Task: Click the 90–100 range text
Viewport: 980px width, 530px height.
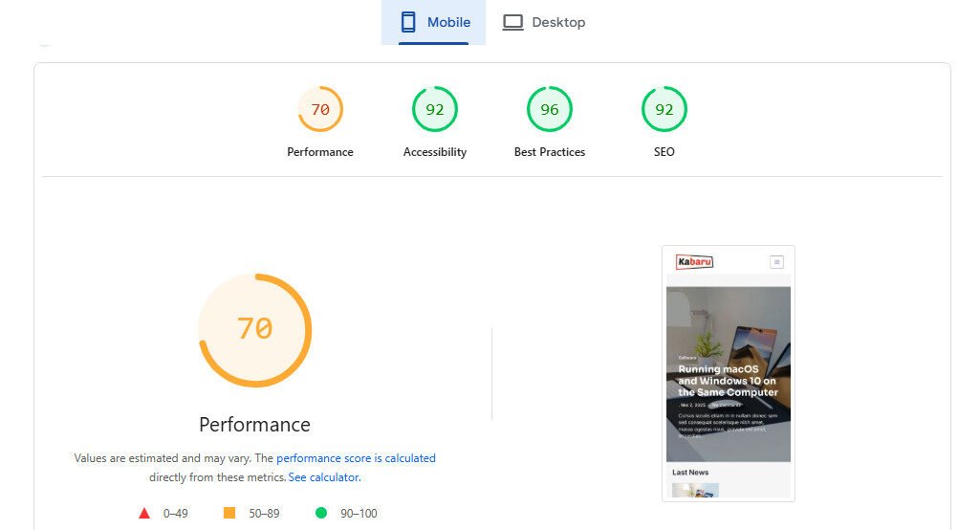Action: click(359, 514)
